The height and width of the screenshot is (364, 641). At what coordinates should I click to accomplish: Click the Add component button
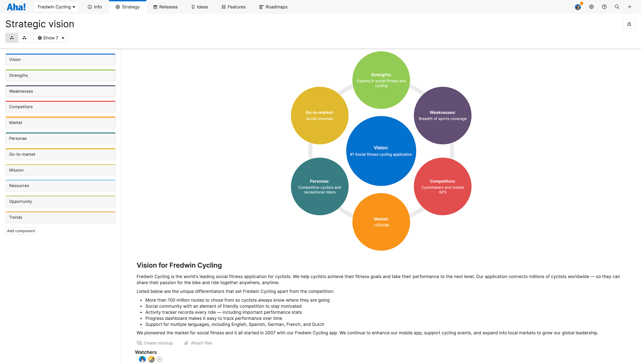21,231
